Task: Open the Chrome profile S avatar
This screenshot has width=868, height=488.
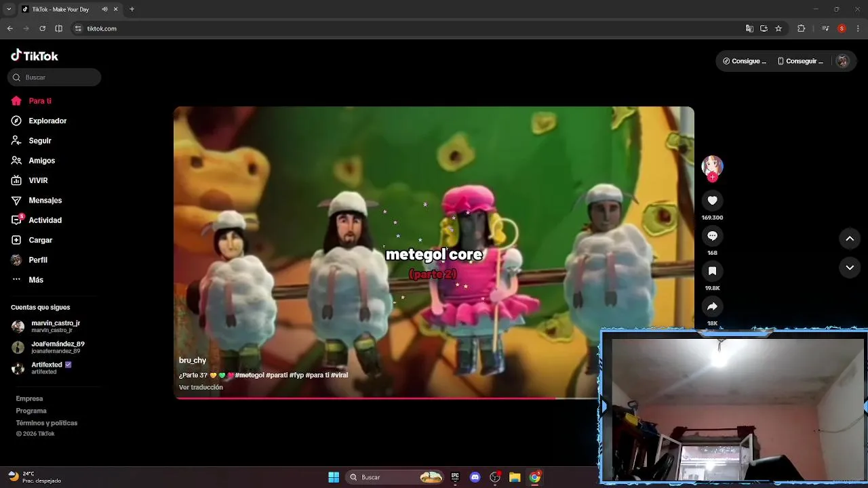Action: pyautogui.click(x=842, y=28)
